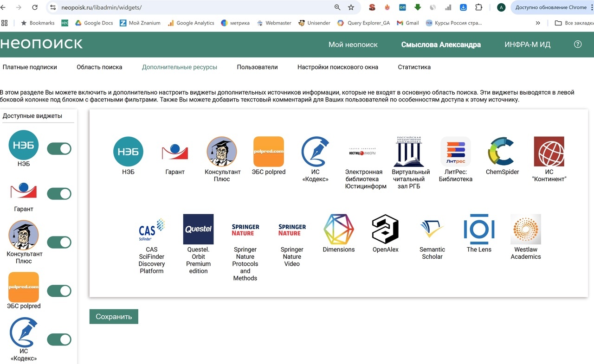Click Консультант Плюс icon in main grid

coord(222,152)
